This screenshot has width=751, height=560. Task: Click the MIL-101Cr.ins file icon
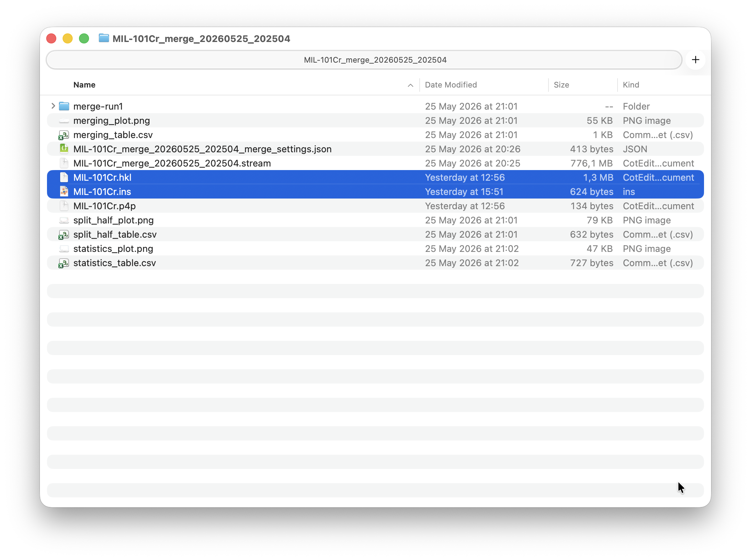pos(64,191)
